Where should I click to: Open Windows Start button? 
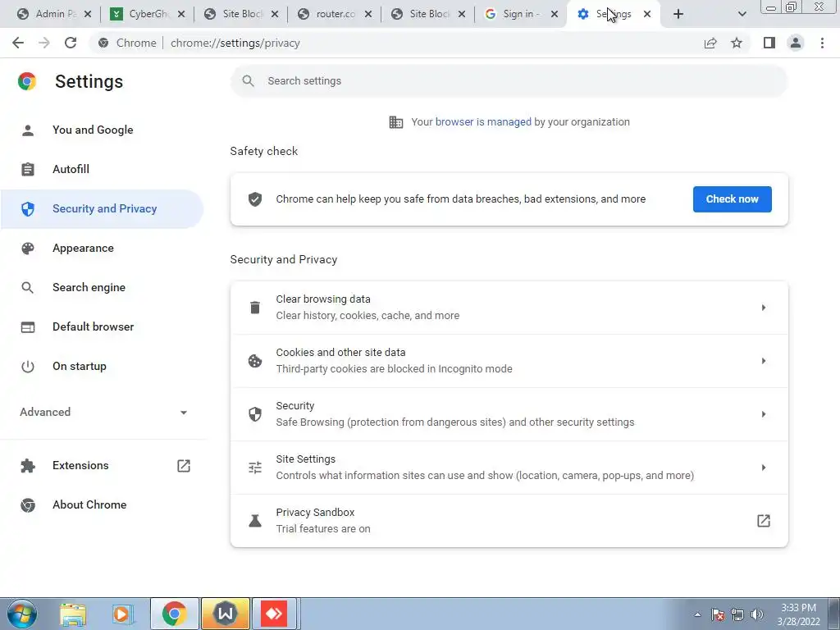click(x=22, y=614)
